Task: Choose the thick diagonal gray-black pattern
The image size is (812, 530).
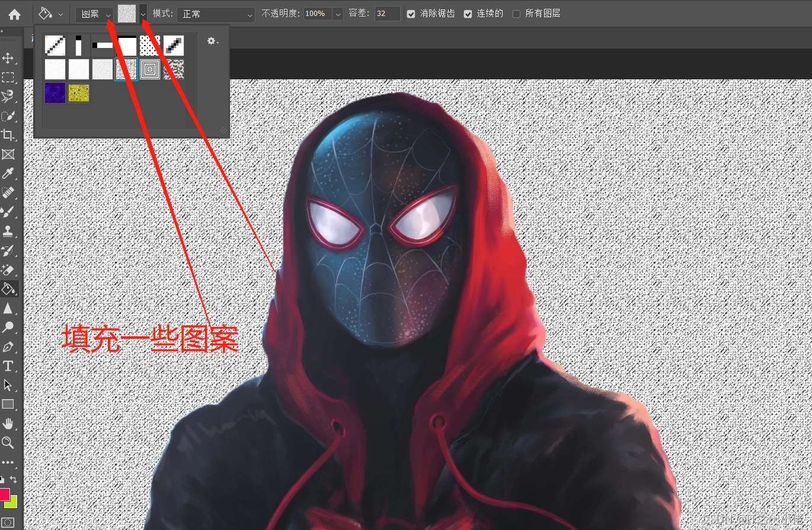Action: pos(174,46)
